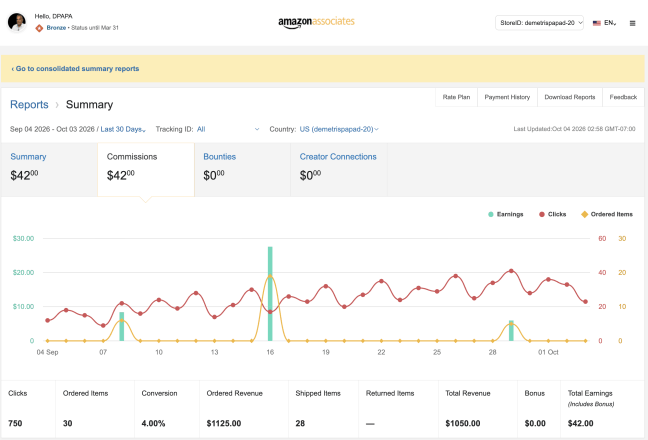The image size is (648, 440).
Task: Select the Summary earnings tab
Action: click(x=49, y=169)
